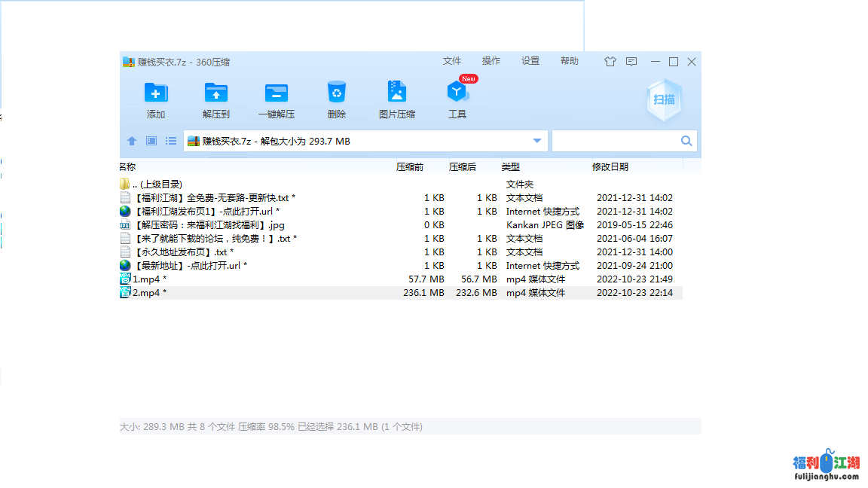Click the hexagonal 扫描 (Scan) icon
Screen dimensions: 868x488
(x=663, y=99)
